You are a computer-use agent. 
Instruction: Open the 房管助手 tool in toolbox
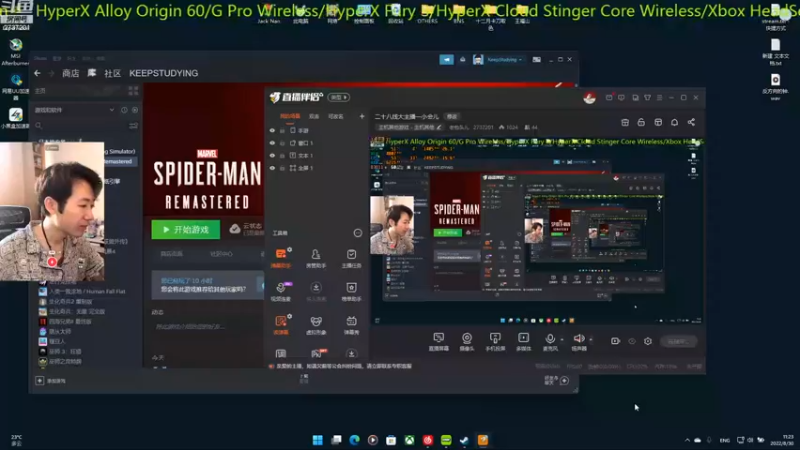pos(316,258)
